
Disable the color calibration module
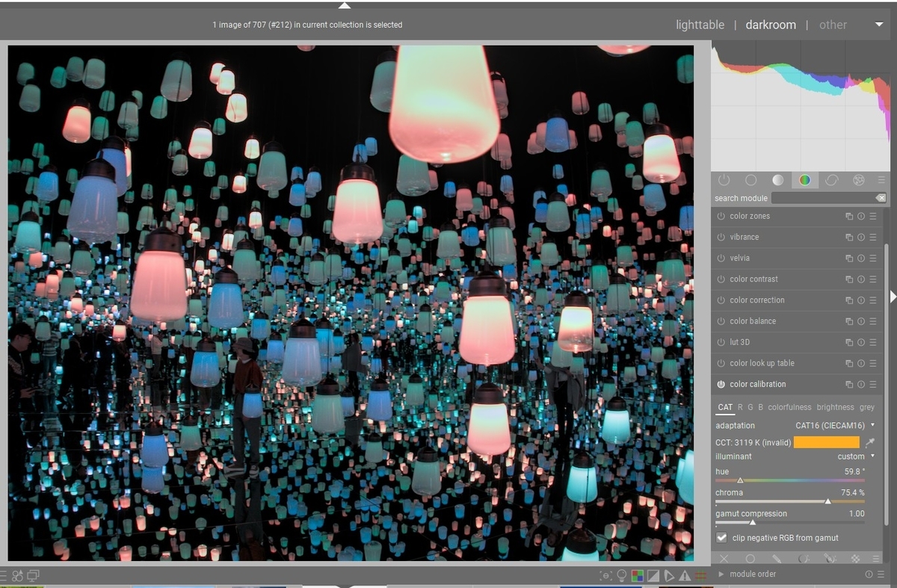click(x=721, y=384)
